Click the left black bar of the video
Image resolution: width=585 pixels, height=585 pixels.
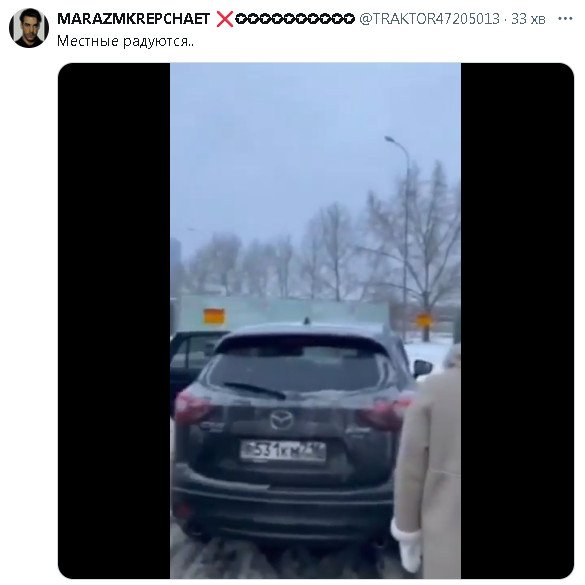[114, 321]
